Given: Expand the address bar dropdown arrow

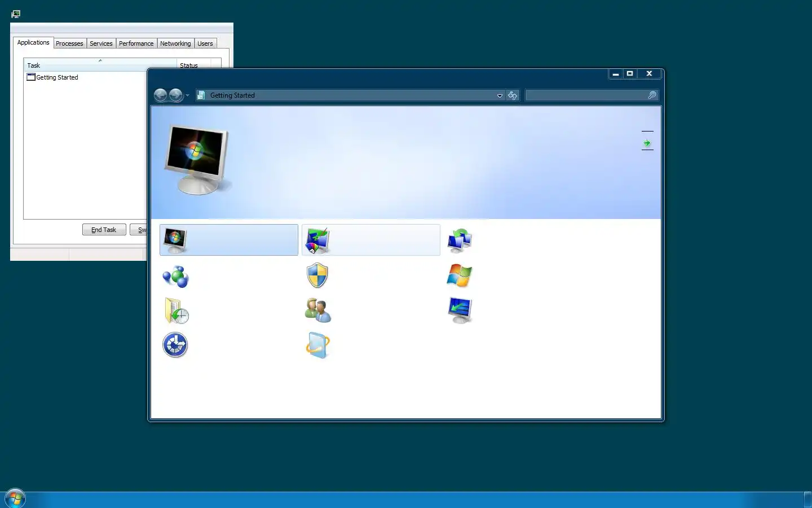Looking at the screenshot, I should tap(500, 95).
